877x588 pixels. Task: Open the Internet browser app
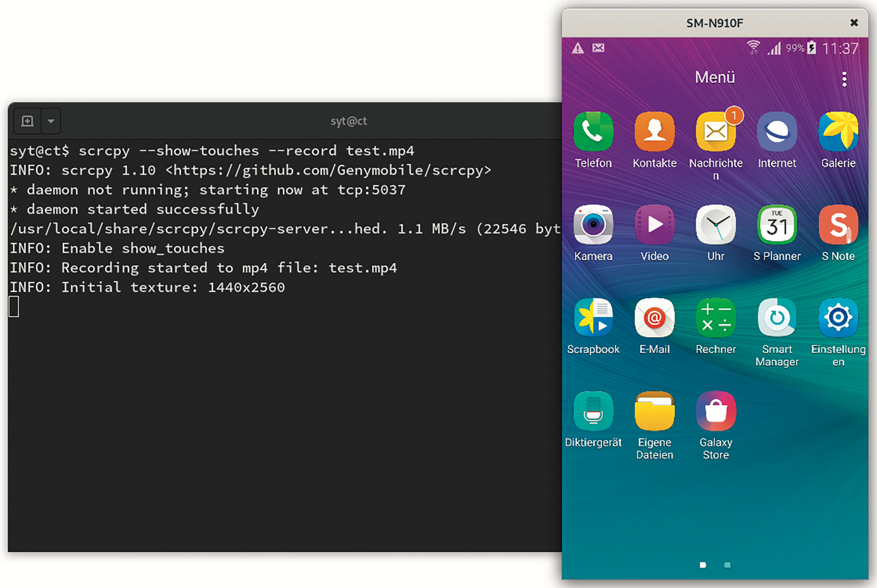[x=777, y=131]
